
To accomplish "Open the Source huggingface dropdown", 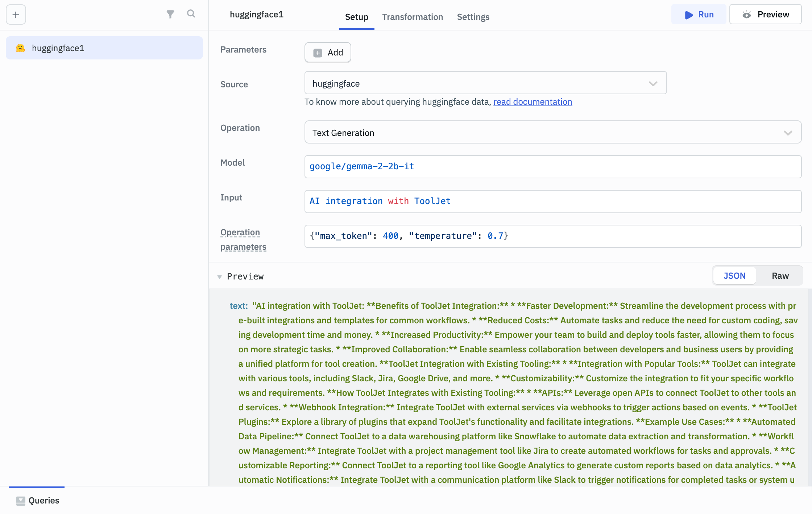I will pyautogui.click(x=485, y=83).
